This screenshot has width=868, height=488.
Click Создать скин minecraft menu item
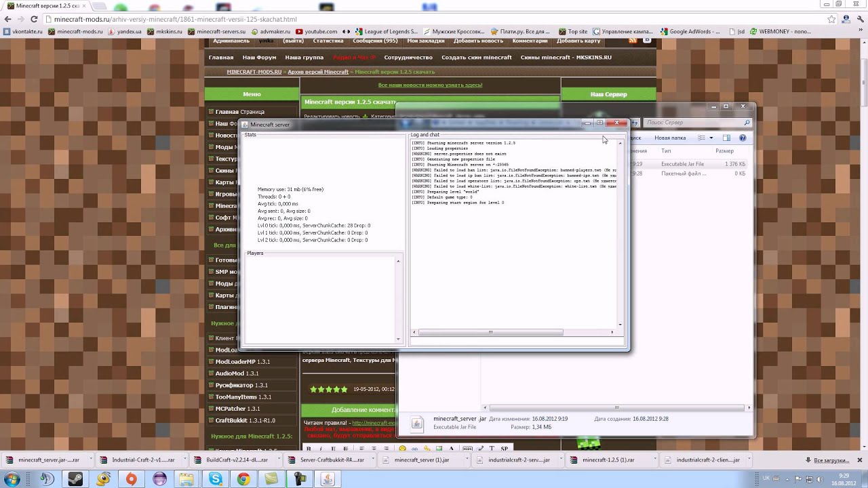point(477,58)
